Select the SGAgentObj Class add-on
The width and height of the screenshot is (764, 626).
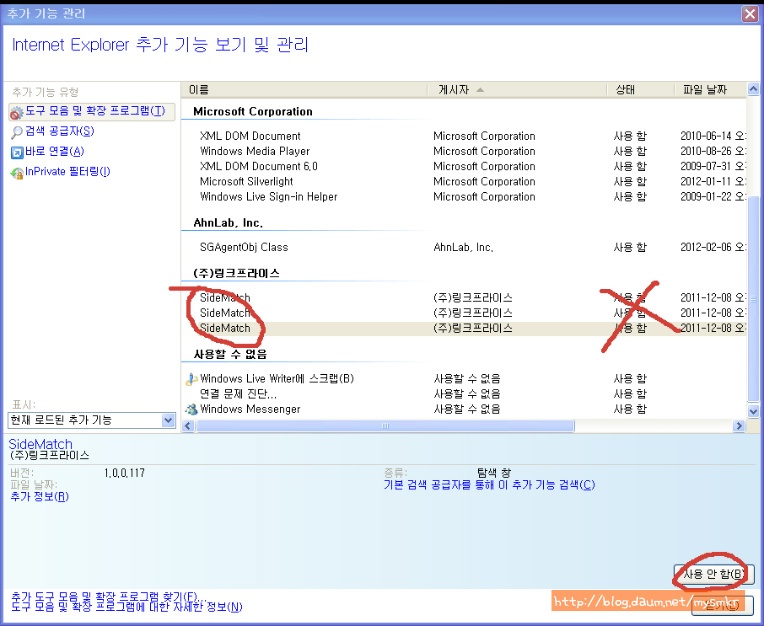(244, 247)
